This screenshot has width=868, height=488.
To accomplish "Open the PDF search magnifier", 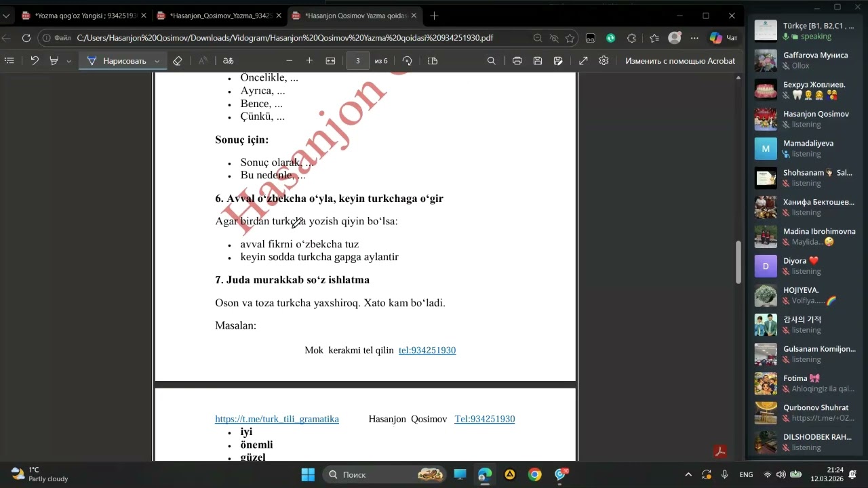I will tap(492, 61).
